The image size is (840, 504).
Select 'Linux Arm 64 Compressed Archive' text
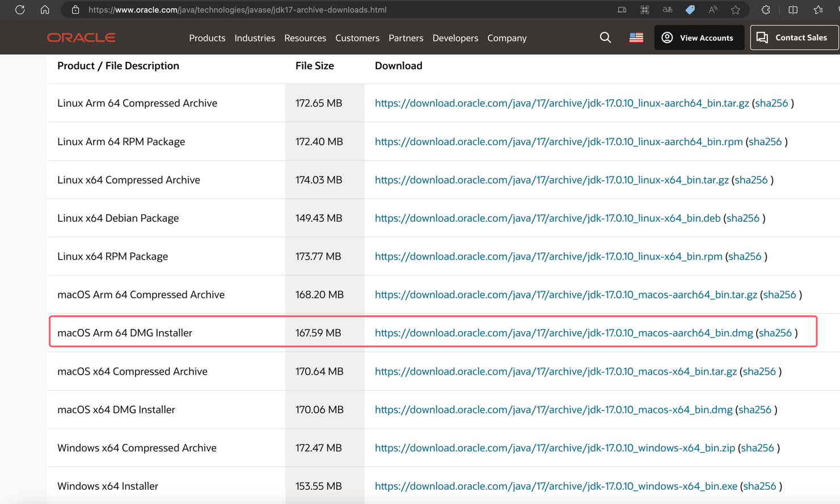(x=137, y=103)
